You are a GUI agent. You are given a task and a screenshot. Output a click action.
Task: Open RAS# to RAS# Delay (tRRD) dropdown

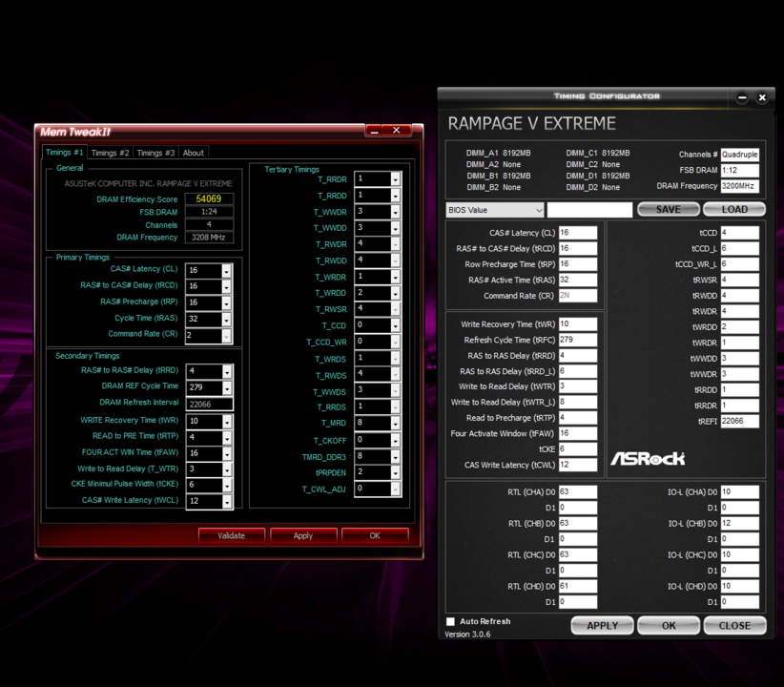227,372
